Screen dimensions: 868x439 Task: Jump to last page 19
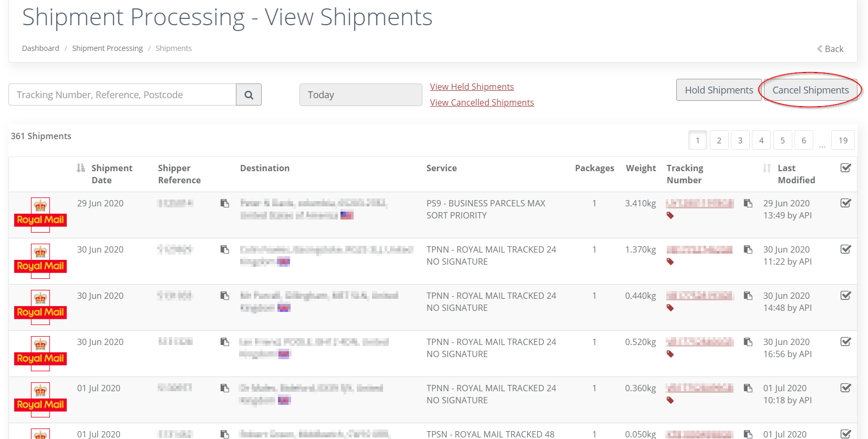(x=843, y=140)
